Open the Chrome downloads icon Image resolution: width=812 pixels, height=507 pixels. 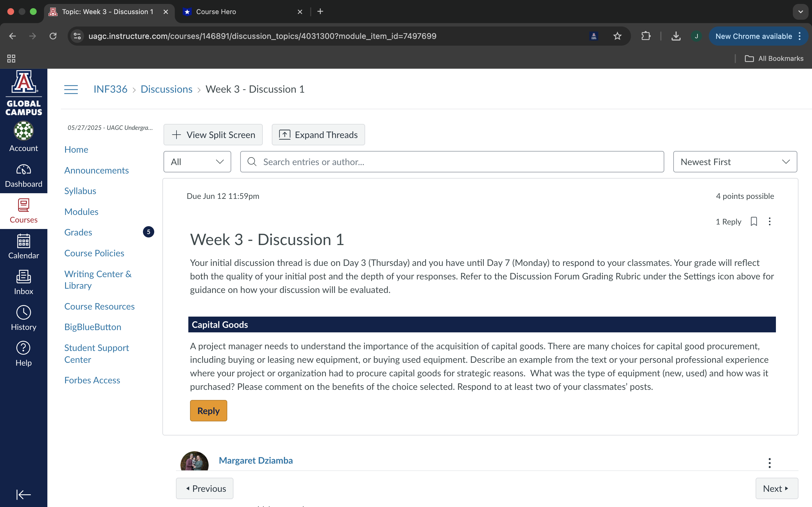click(676, 36)
